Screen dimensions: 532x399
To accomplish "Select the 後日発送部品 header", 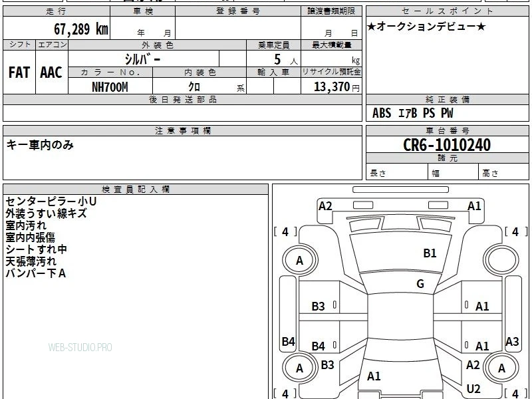I will click(182, 99).
